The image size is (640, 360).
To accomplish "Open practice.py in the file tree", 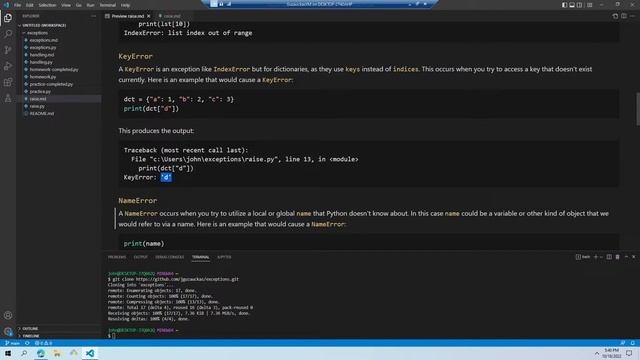I will pyautogui.click(x=40, y=91).
